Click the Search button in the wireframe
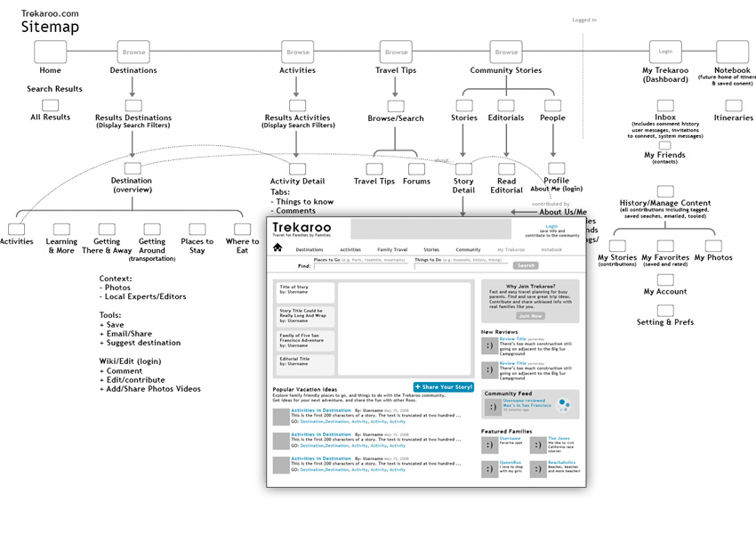The width and height of the screenshot is (756, 543). point(526,265)
